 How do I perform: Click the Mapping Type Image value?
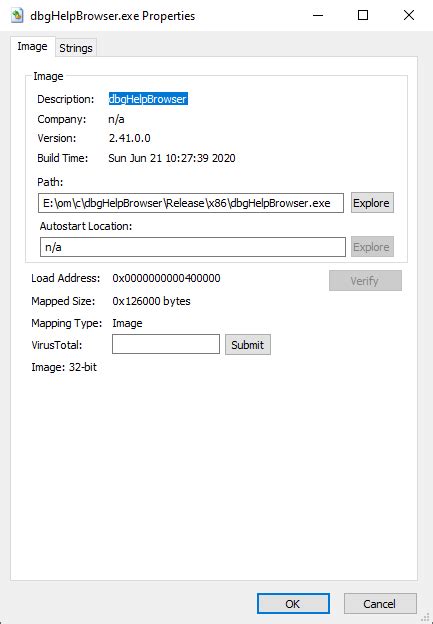(x=127, y=323)
